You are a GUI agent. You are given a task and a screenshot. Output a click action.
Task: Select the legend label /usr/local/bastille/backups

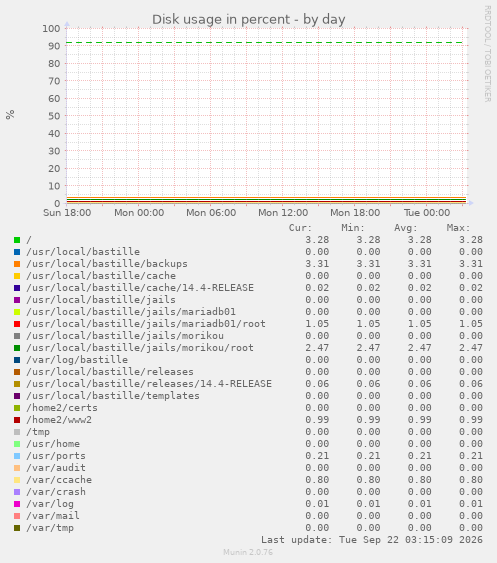pyautogui.click(x=107, y=264)
